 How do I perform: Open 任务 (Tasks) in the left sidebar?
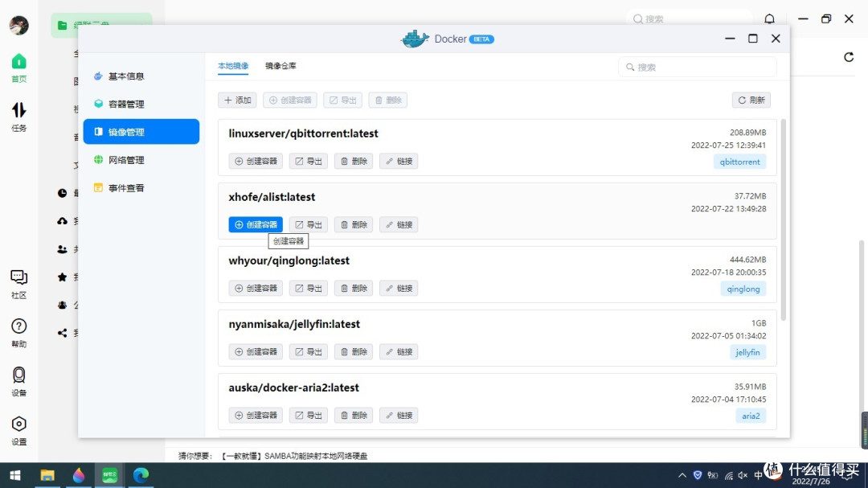pyautogui.click(x=18, y=114)
